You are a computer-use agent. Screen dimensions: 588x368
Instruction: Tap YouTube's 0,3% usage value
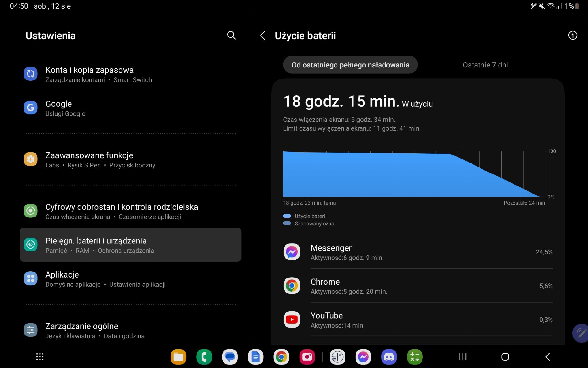(546, 320)
